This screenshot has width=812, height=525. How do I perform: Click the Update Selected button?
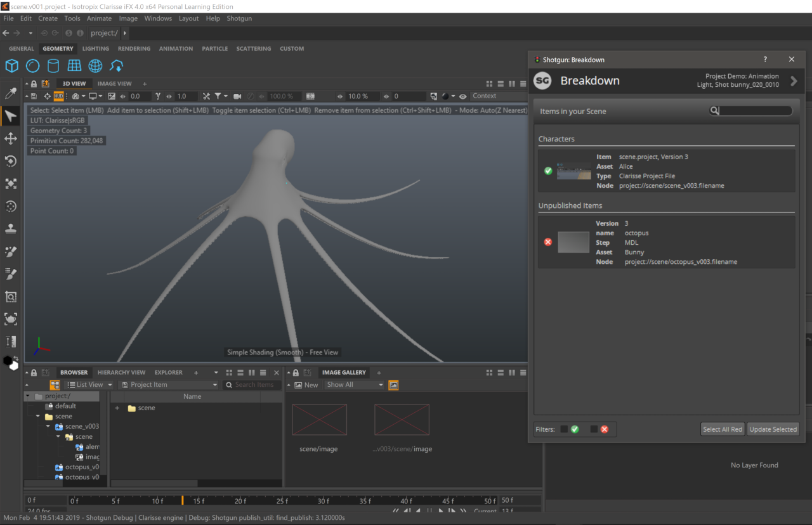pyautogui.click(x=773, y=429)
